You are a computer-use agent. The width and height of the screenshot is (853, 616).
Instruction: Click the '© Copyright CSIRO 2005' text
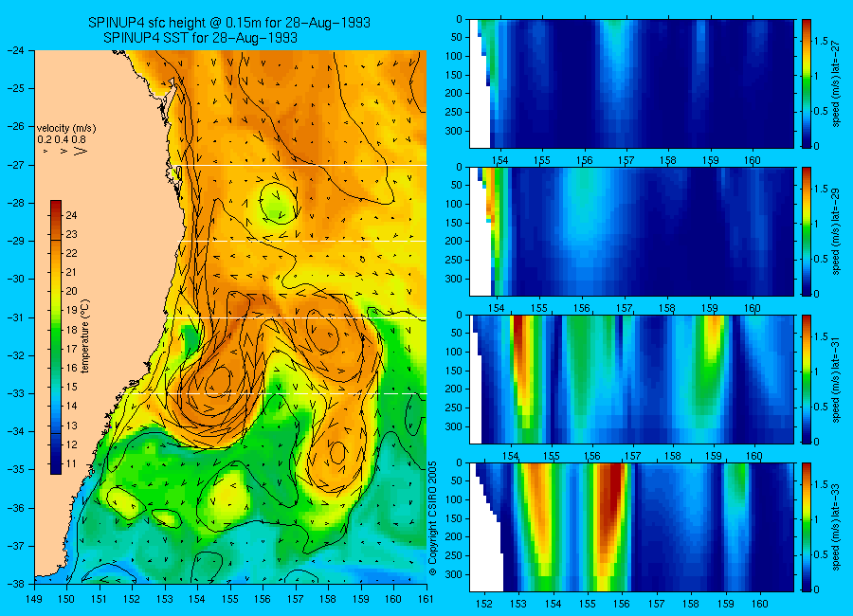433,518
